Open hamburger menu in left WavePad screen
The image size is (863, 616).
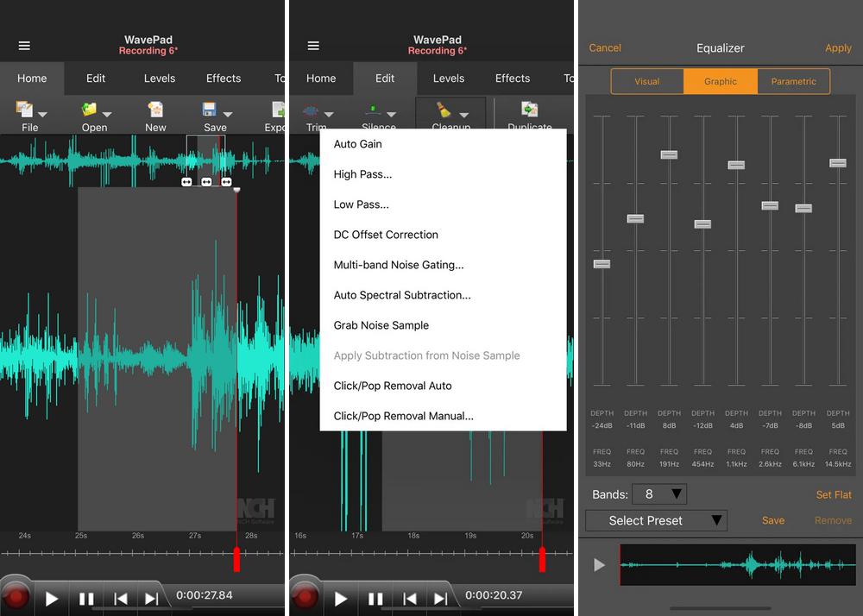click(24, 46)
